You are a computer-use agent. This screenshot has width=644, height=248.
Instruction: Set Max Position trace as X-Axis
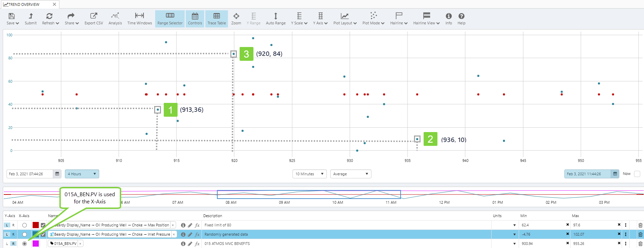[x=24, y=225]
